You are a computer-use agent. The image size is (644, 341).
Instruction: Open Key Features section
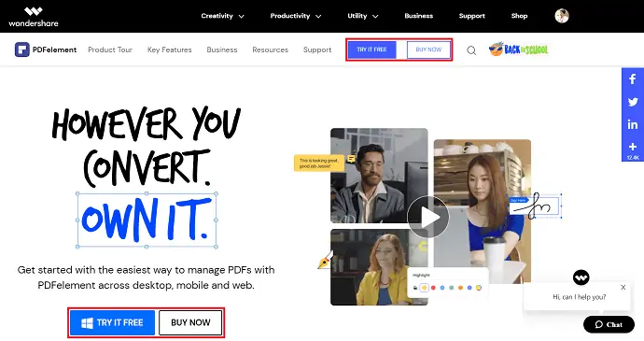(x=170, y=50)
